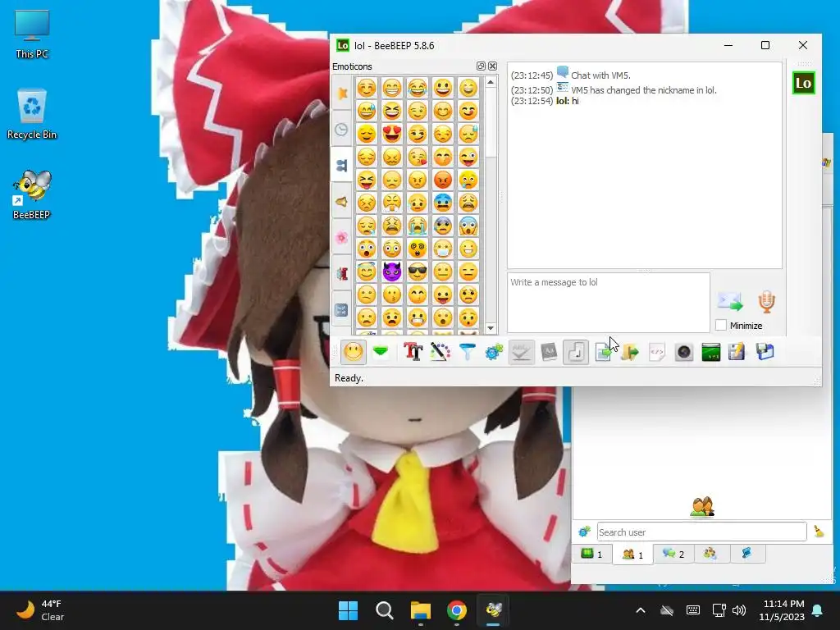Float the Emoticons panel with undock button
This screenshot has width=840, height=630.
pos(481,66)
